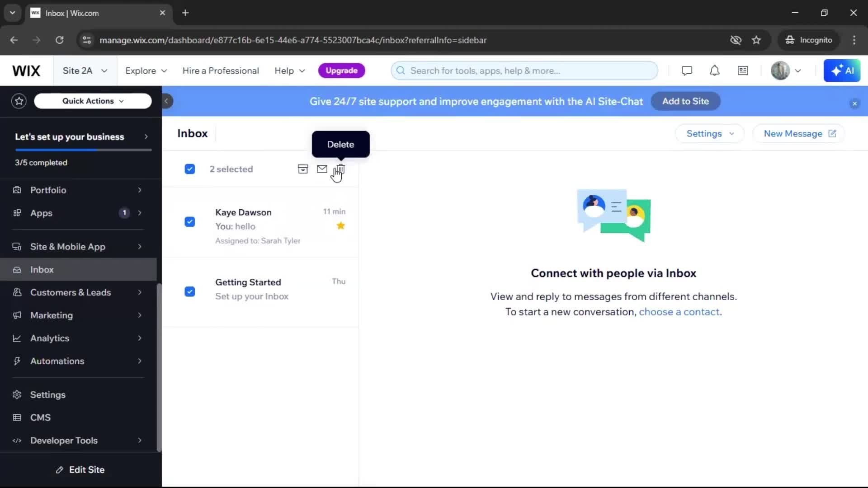The width and height of the screenshot is (868, 488).
Task: Open Analytics in the sidebar
Action: [x=78, y=338]
